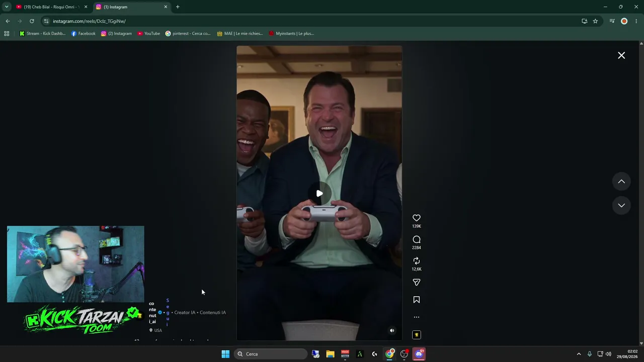Go to the next reel with the down chevron
This screenshot has width=644, height=362.
(621, 205)
